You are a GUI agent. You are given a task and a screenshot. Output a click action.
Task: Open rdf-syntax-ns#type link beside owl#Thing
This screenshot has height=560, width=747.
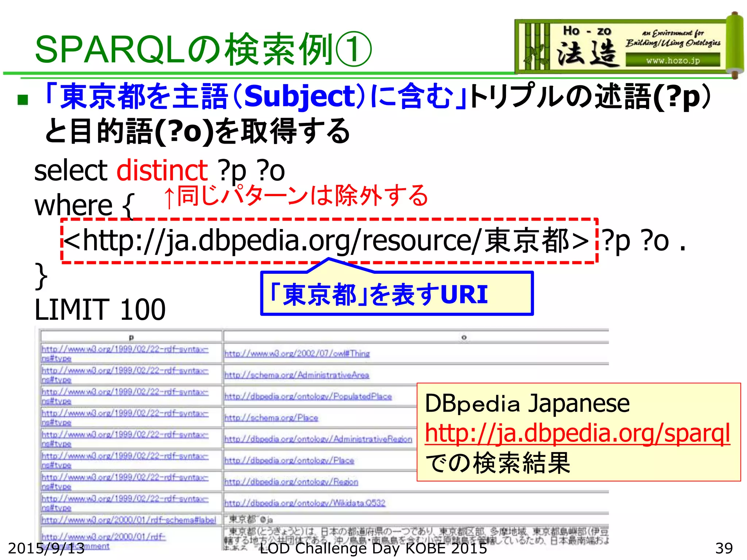point(125,354)
